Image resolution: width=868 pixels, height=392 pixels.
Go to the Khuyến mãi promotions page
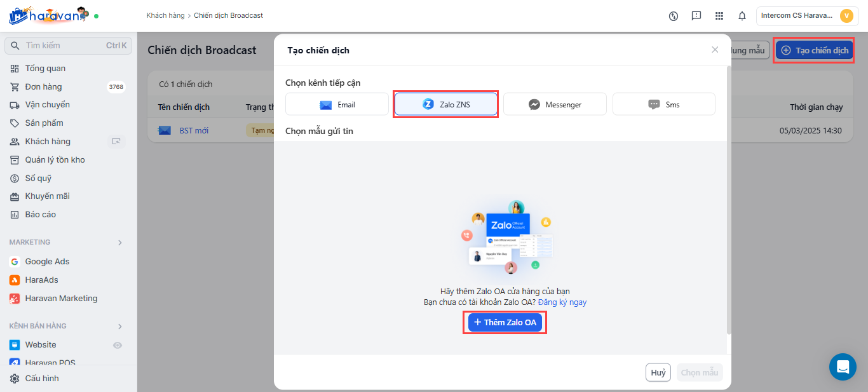pyautogui.click(x=47, y=196)
